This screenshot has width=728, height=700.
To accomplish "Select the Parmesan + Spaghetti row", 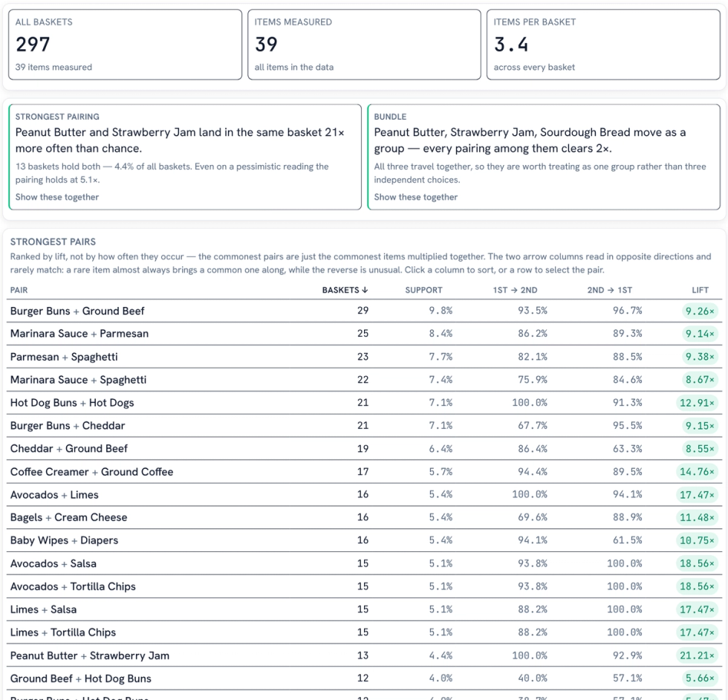I will click(x=364, y=357).
